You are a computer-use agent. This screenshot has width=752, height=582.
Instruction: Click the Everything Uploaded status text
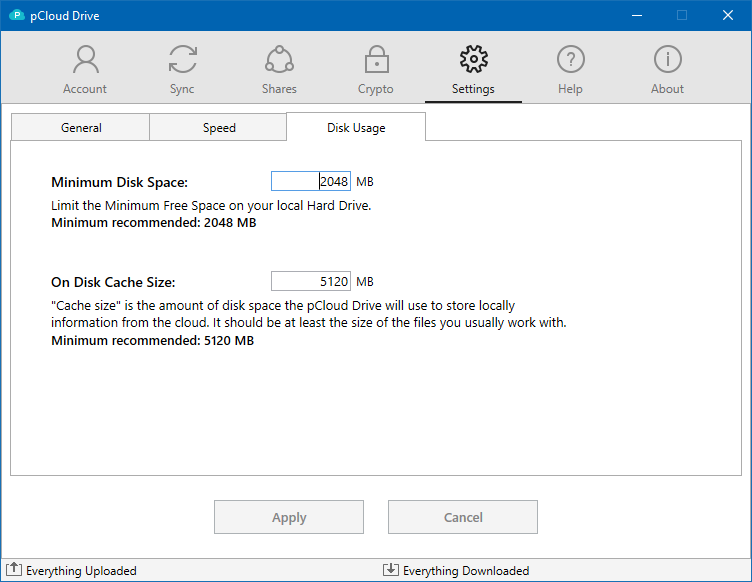pyautogui.click(x=81, y=570)
